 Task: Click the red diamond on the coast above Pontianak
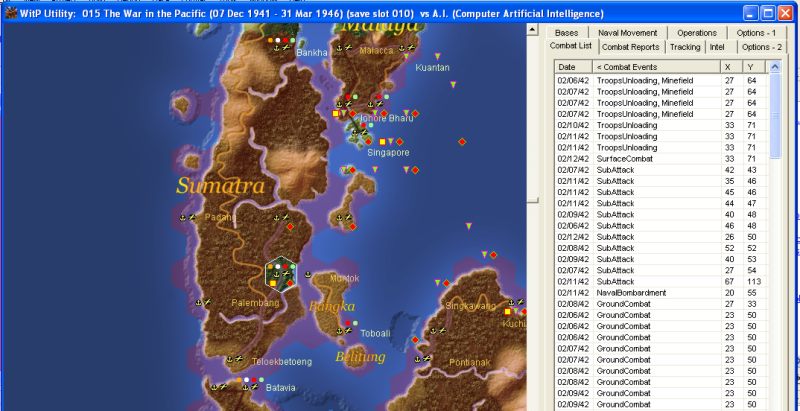tap(415, 340)
